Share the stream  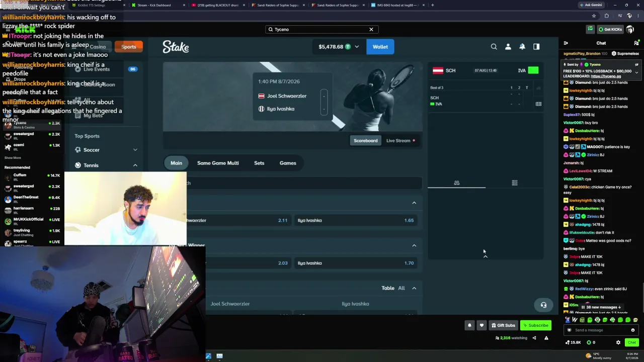click(x=534, y=338)
